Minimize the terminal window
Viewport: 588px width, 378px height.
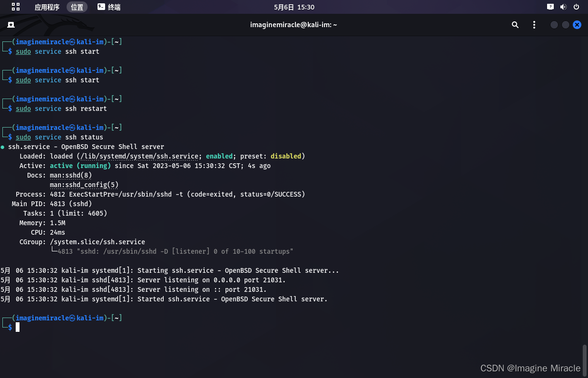(554, 25)
